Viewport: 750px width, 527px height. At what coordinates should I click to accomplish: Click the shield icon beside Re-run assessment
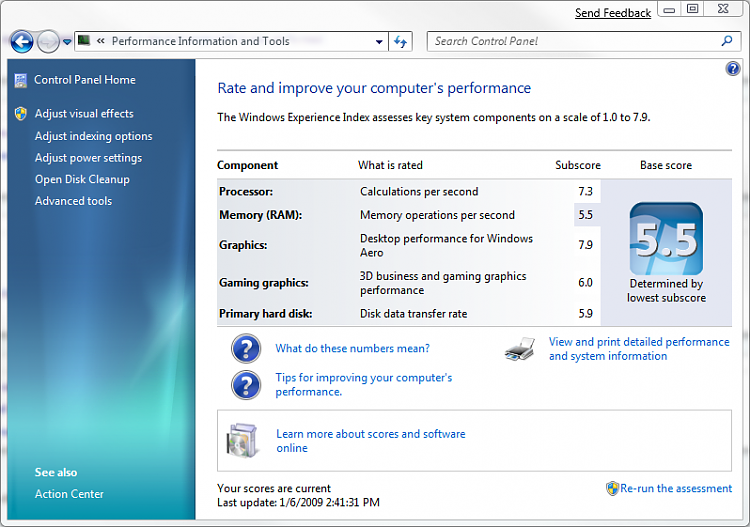click(x=612, y=489)
